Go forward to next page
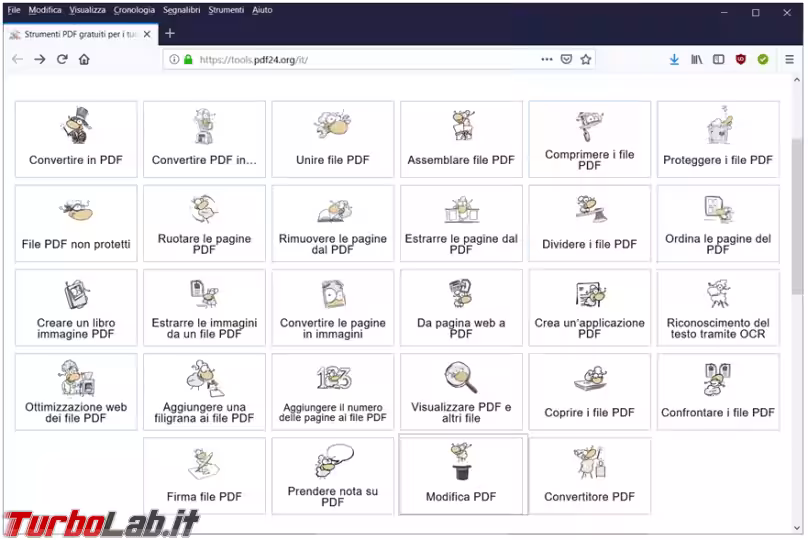808x540 pixels. tap(40, 59)
